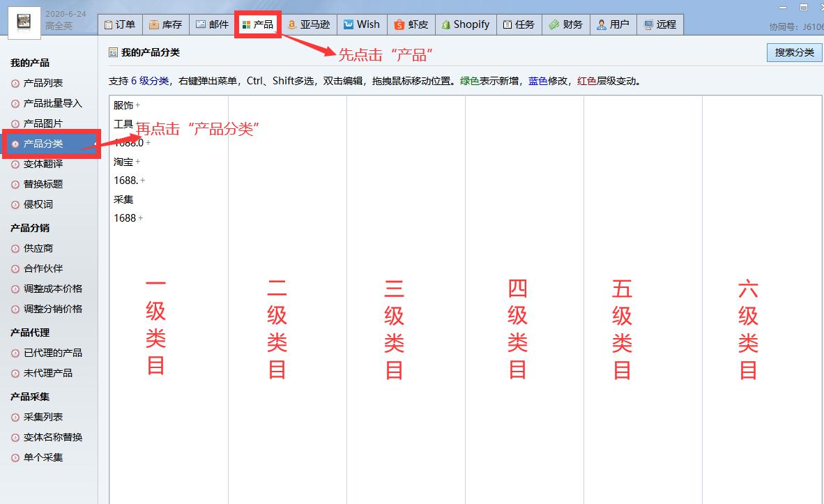The height and width of the screenshot is (504, 824).
Task: Open the Wish marketplace tab
Action: click(361, 24)
